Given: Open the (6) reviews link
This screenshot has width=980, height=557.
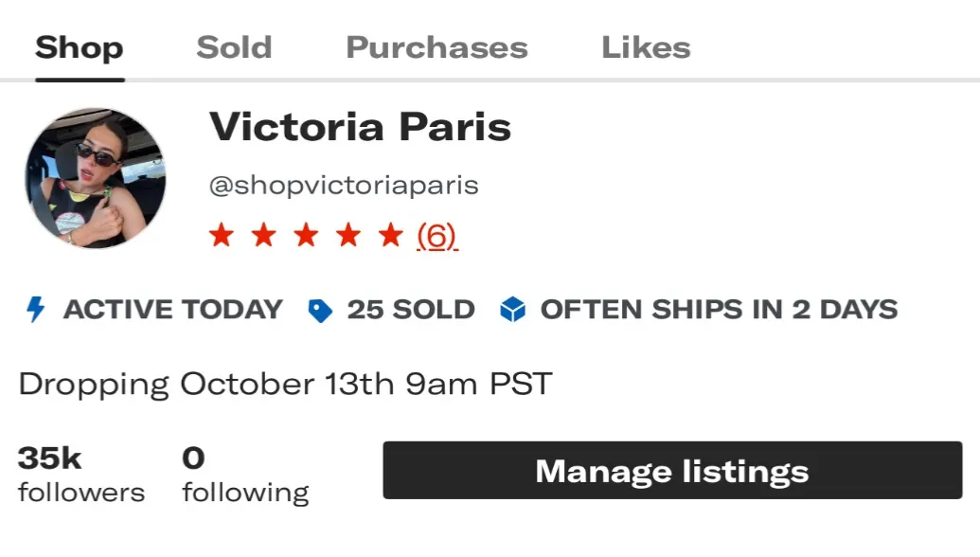Looking at the screenshot, I should pos(437,235).
